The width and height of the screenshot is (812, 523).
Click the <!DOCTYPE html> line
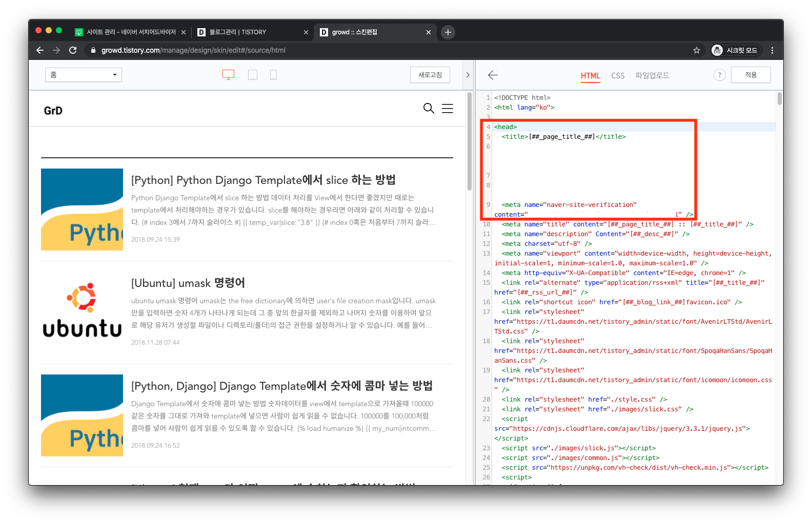522,98
